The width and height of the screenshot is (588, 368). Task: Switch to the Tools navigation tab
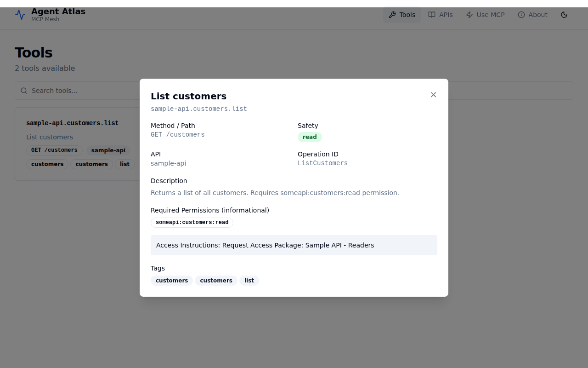[401, 14]
